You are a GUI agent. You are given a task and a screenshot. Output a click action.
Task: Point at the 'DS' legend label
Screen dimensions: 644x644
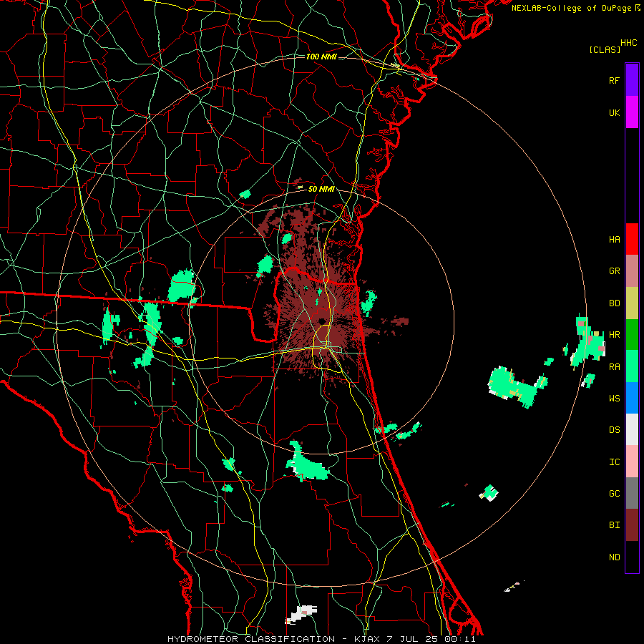coord(615,430)
